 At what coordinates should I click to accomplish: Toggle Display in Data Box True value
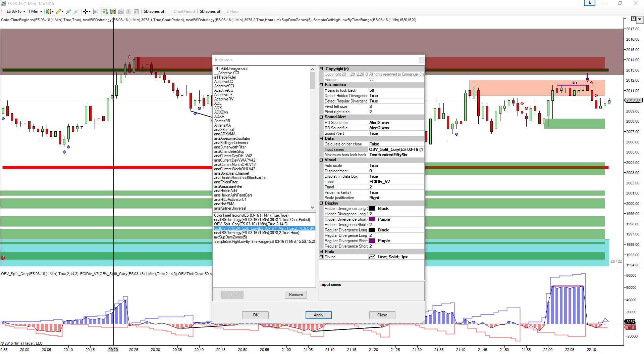396,176
